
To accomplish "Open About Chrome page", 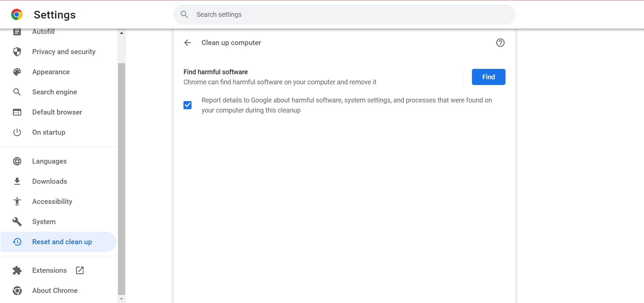I will [x=55, y=291].
